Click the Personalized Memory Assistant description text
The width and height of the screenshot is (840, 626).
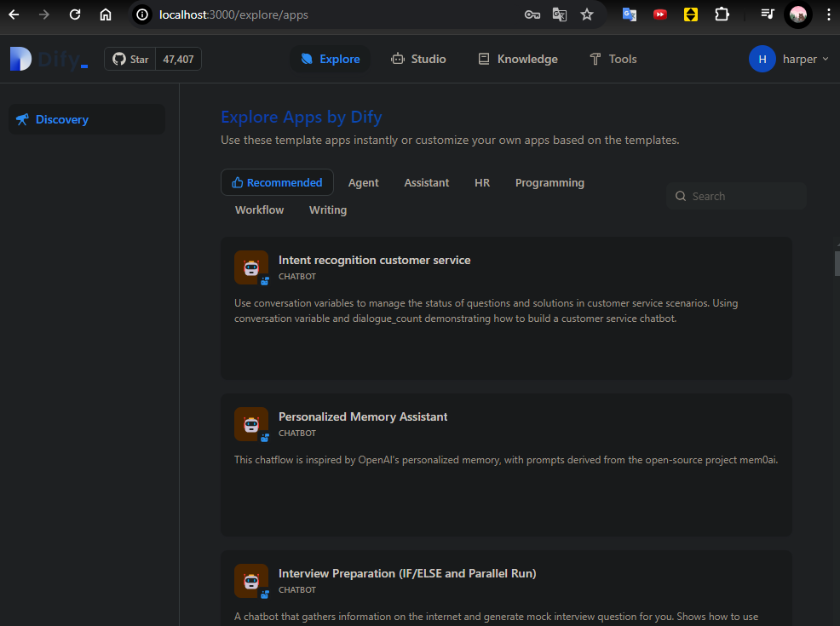coord(506,460)
